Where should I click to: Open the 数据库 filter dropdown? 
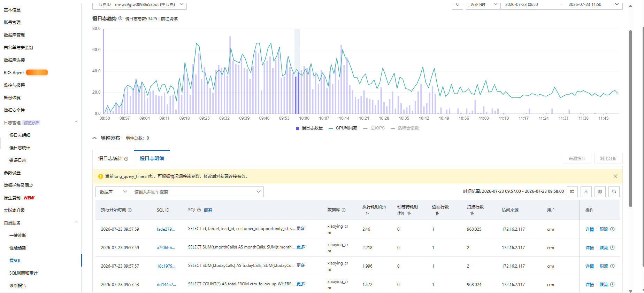[113, 192]
